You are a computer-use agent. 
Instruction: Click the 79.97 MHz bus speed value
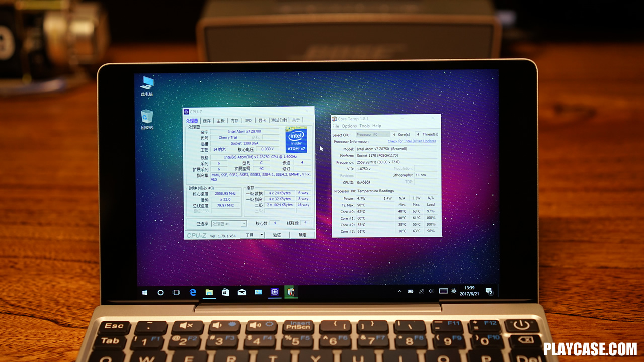pyautogui.click(x=225, y=205)
